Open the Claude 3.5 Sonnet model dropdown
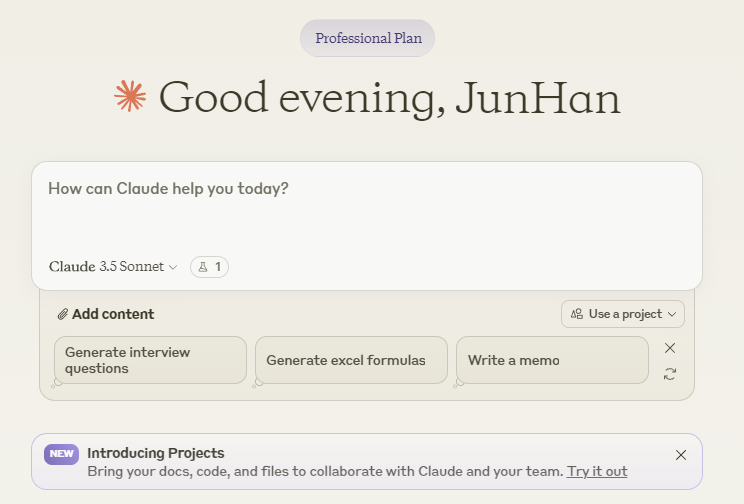 tap(113, 267)
